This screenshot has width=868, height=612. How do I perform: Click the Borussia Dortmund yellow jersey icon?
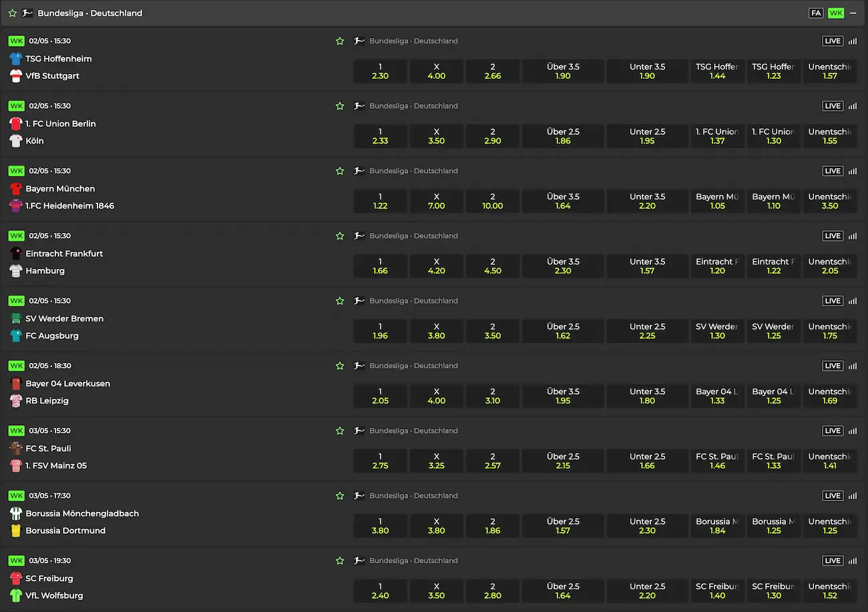[x=16, y=531]
